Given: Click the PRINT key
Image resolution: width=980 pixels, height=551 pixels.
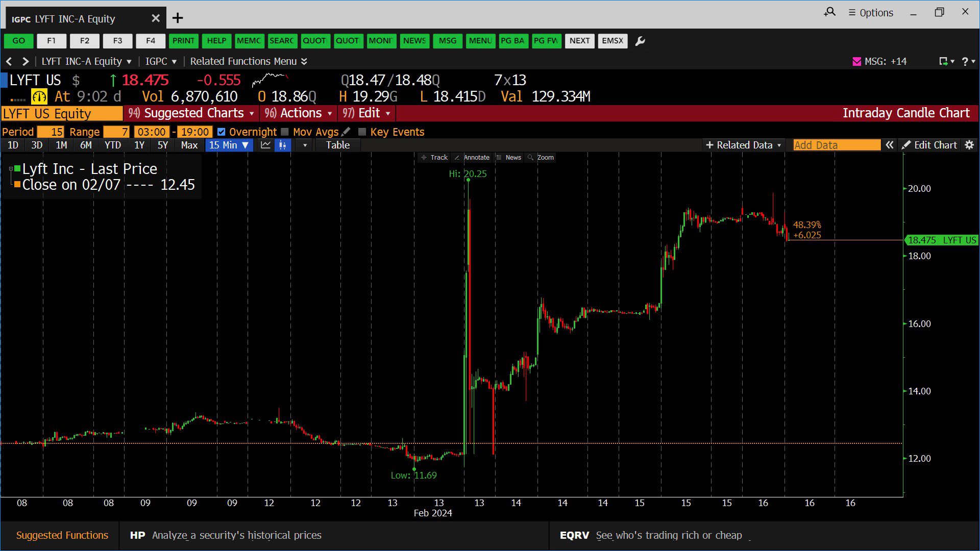Looking at the screenshot, I should point(183,41).
